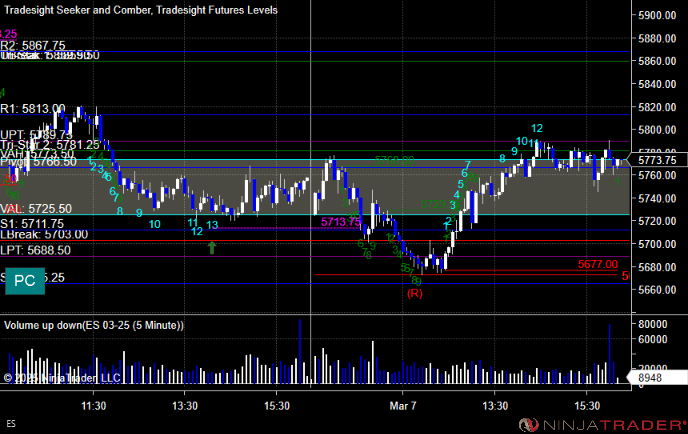This screenshot has width=688, height=434.
Task: Click the teal PC button
Action: click(x=25, y=280)
